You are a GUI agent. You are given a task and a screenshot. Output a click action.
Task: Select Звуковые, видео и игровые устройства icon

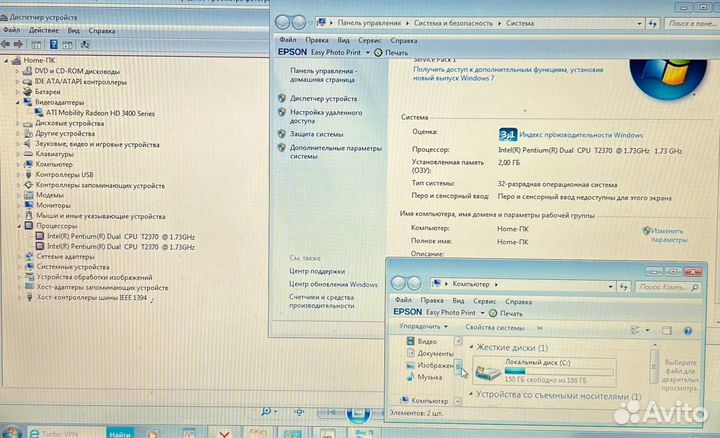pos(28,144)
